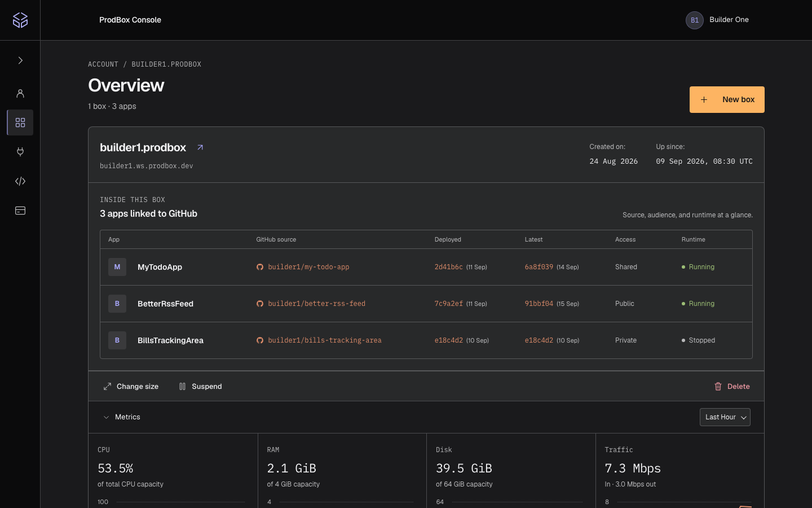
Task: Click the CPU 53.5% metric value
Action: click(116, 468)
